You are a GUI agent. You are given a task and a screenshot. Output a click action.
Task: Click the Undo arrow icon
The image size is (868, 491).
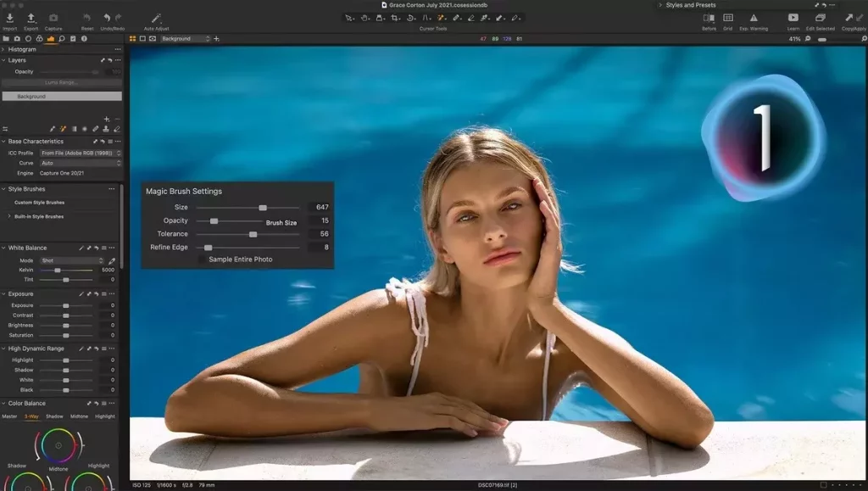pyautogui.click(x=107, y=18)
